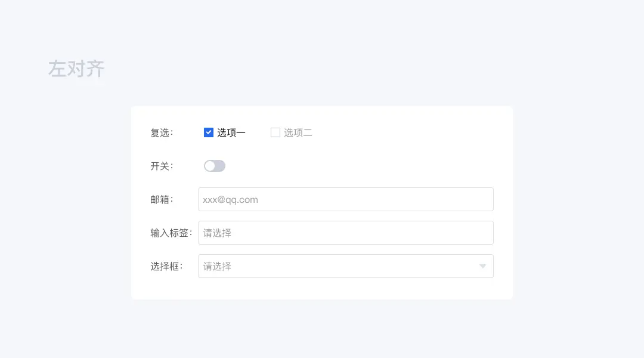
Task: Click the dropdown arrow in 选择框
Action: coord(483,266)
